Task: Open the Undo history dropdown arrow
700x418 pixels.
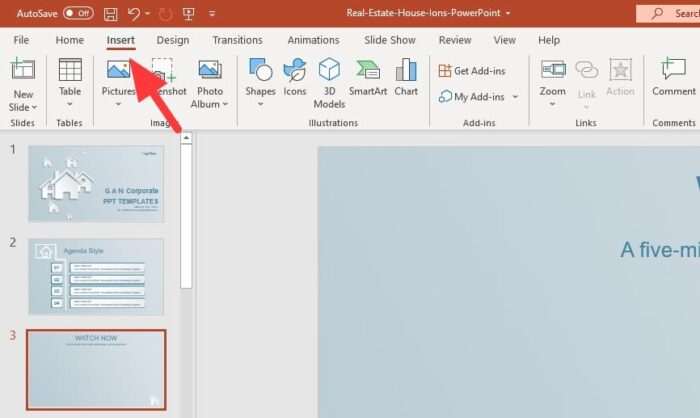Action: click(x=148, y=13)
